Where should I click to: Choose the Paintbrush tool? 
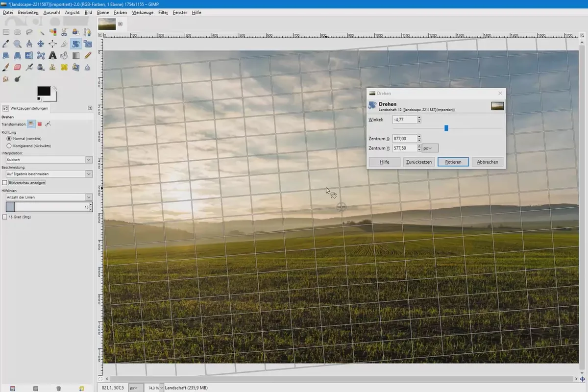point(5,67)
